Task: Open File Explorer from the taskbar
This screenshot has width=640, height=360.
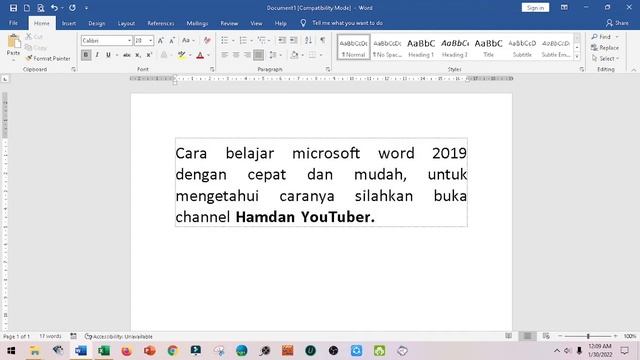Action: (35, 351)
